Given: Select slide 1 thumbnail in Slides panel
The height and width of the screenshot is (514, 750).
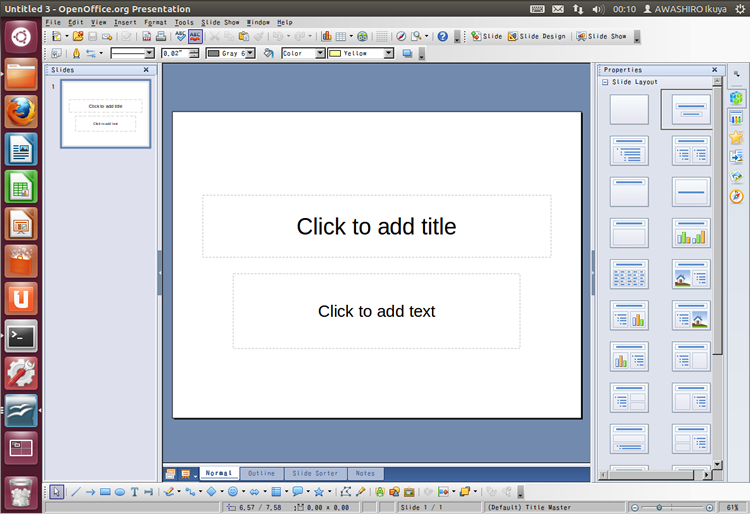Looking at the screenshot, I should [x=105, y=114].
